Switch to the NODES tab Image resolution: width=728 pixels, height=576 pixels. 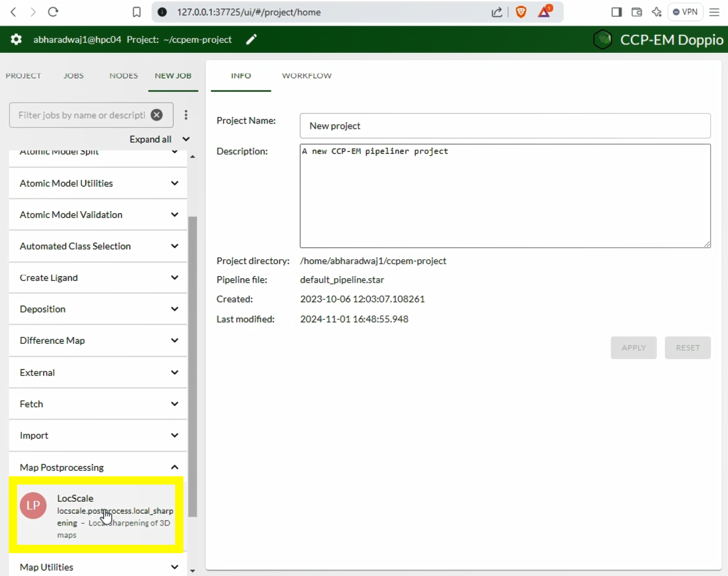click(x=124, y=75)
